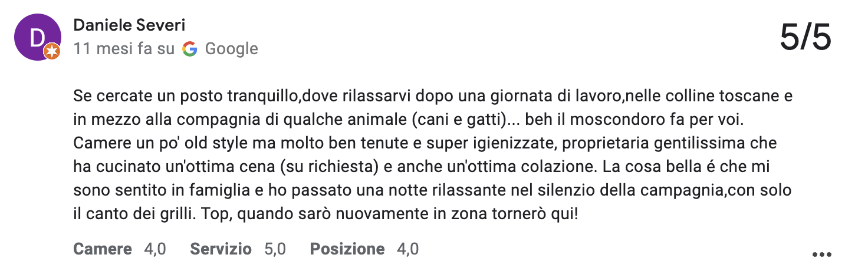Screen dimensions: 868x271
Task: Select the "Camere" rating label
Action: (x=103, y=249)
